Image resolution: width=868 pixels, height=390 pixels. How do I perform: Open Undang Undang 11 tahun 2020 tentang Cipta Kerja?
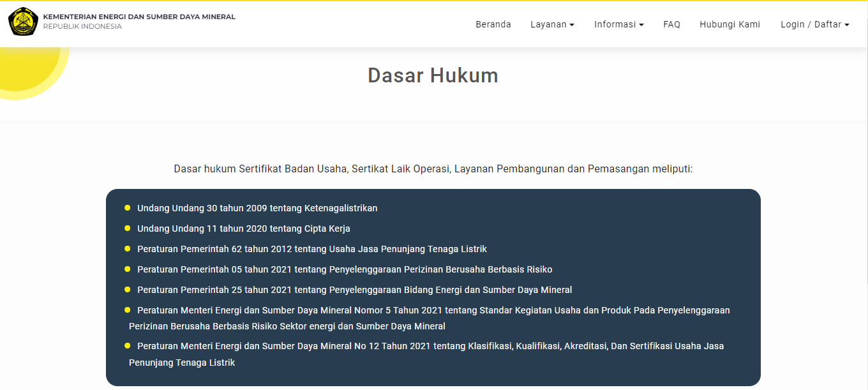[243, 229]
